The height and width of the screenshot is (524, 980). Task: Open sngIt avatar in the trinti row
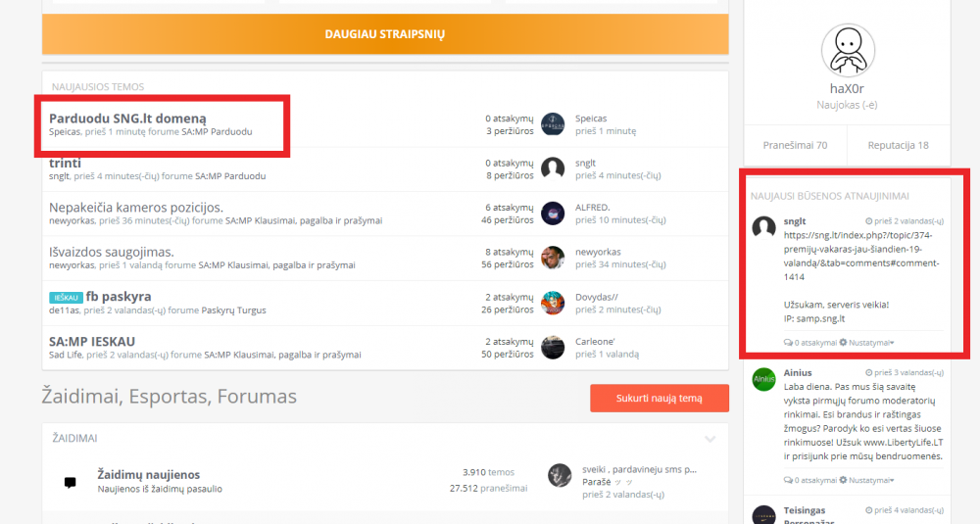[x=553, y=168]
